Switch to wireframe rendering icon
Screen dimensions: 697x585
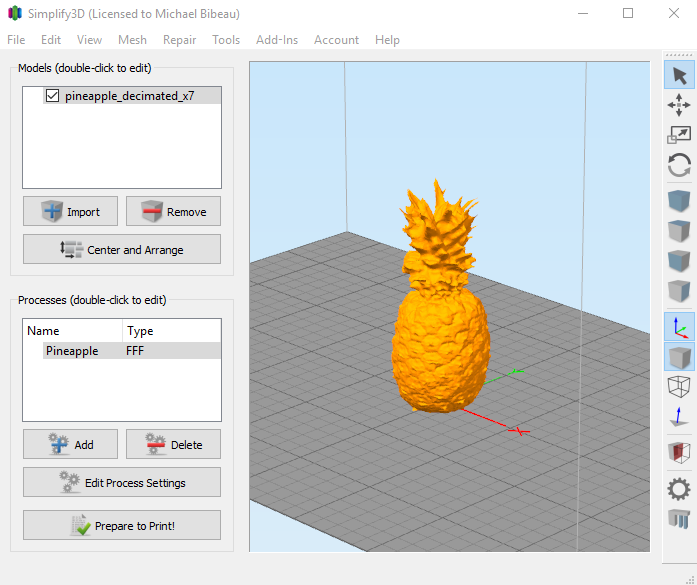click(x=679, y=386)
